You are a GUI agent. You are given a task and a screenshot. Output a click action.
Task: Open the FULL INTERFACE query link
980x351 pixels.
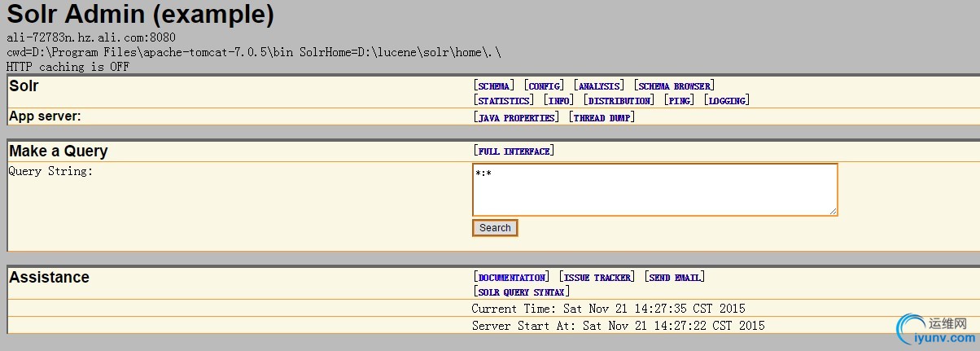[514, 151]
